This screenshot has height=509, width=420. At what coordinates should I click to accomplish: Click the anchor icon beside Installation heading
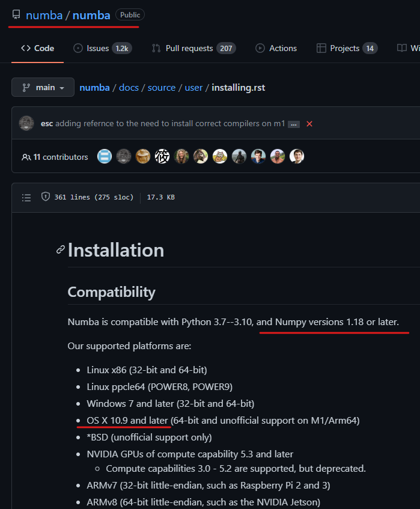tap(59, 251)
